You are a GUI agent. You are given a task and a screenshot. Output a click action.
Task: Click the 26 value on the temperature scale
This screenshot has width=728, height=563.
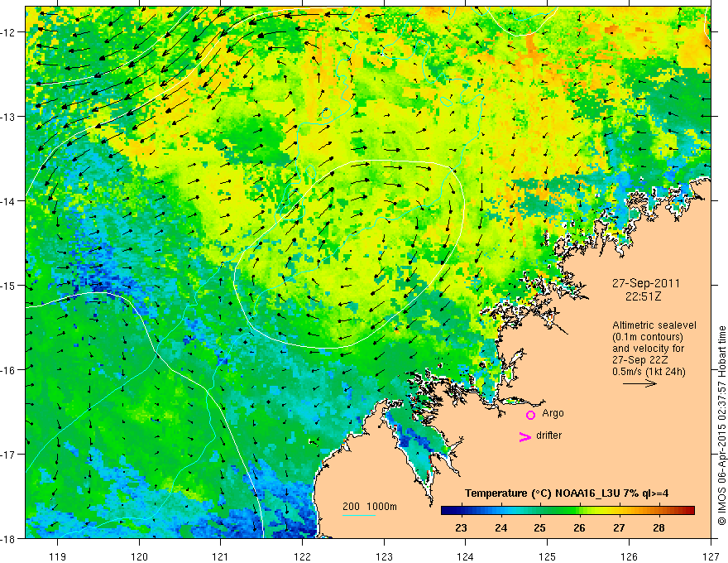(579, 527)
